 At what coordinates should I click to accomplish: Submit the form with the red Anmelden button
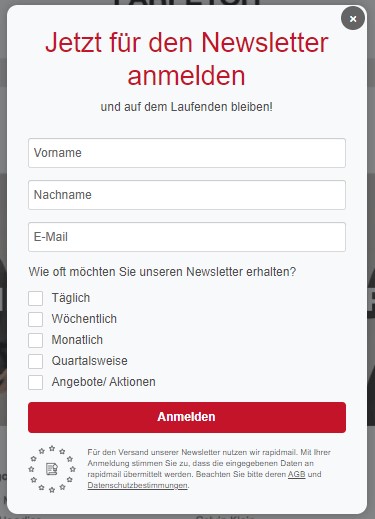pyautogui.click(x=187, y=417)
